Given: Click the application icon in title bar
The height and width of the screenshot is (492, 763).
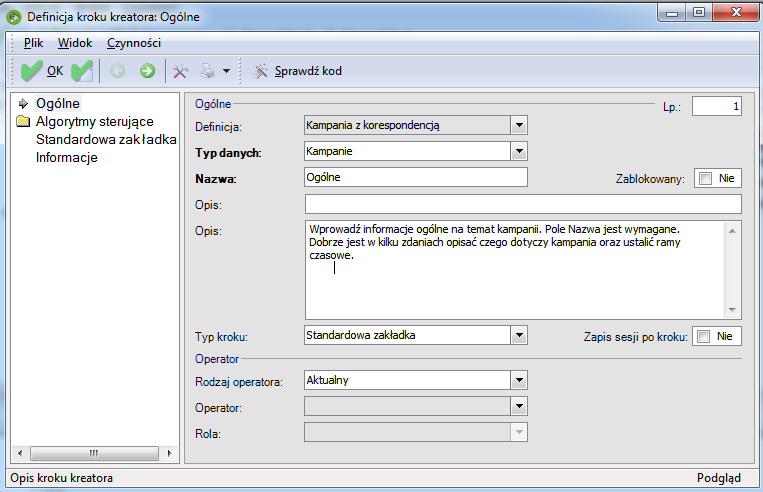Looking at the screenshot, I should coord(14,17).
